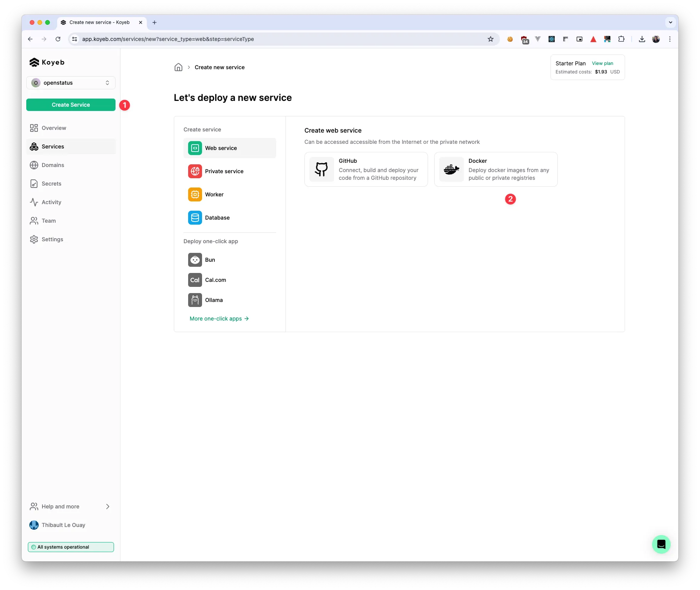Select the GitHub deployment card
Viewport: 700px width, 590px height.
pyautogui.click(x=366, y=169)
